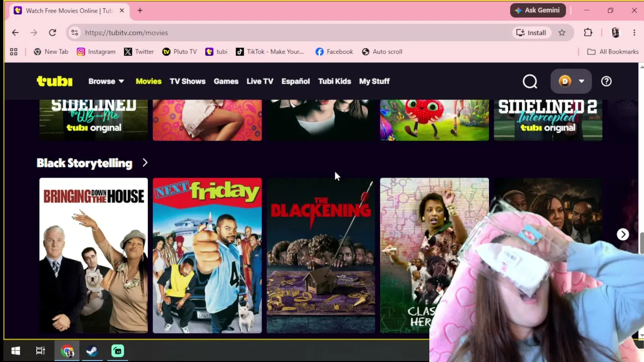
Task: Open the Windows Start menu
Action: (x=16, y=351)
